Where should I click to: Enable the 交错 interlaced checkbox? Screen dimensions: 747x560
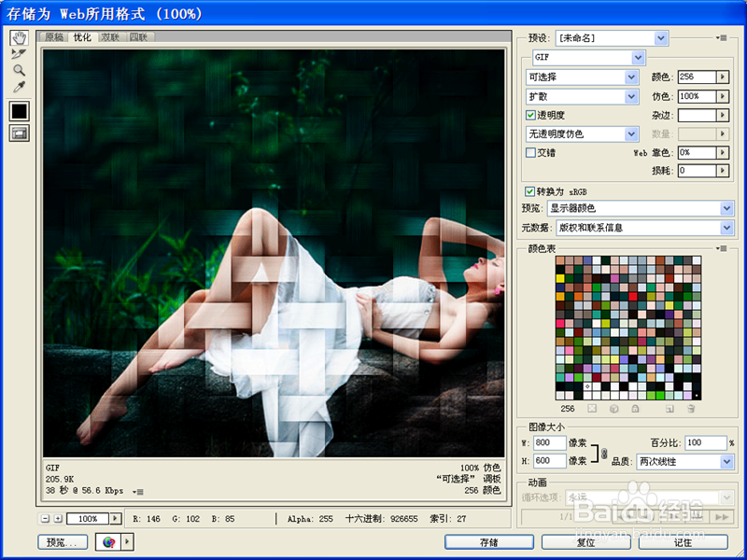(x=530, y=152)
